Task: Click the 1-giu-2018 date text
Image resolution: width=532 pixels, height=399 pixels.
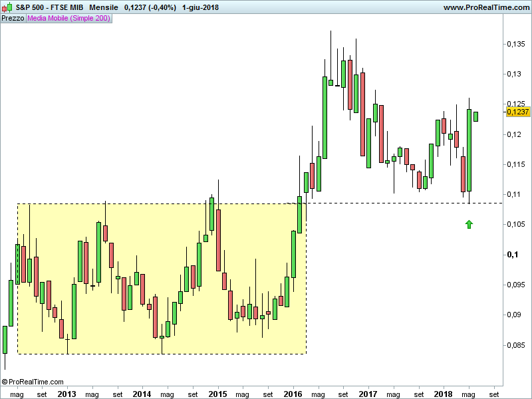Action: (x=200, y=7)
